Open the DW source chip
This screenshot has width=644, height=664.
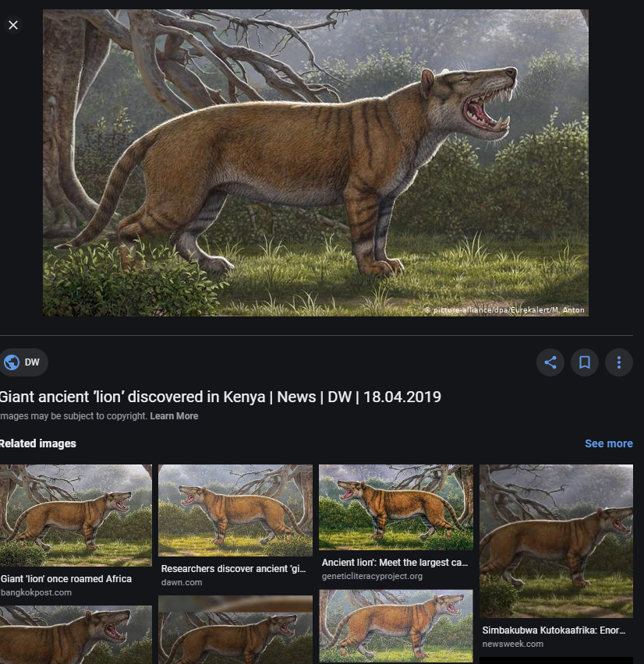[x=23, y=362]
